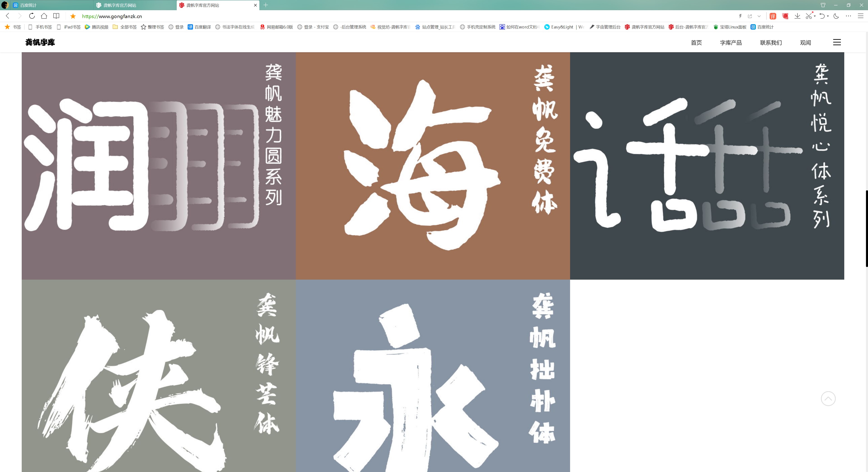Click the translate extension icon
868x472 pixels.
pos(773,16)
